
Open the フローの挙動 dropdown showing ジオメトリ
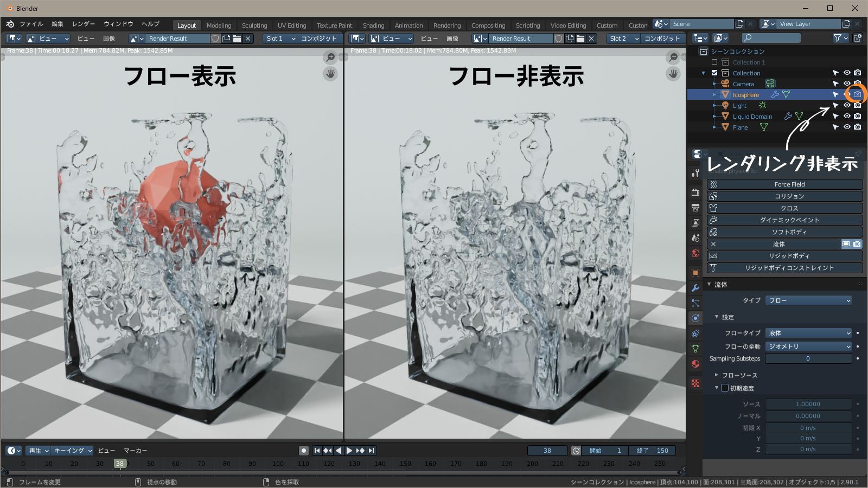tap(808, 346)
